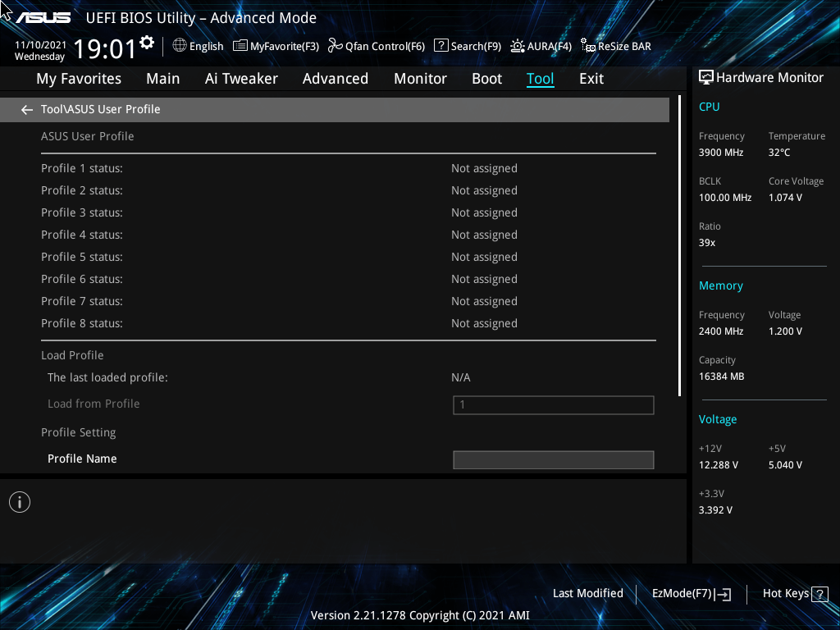Click CPU frequency 3900 MHz value
Image resolution: width=840 pixels, height=630 pixels.
tap(721, 153)
